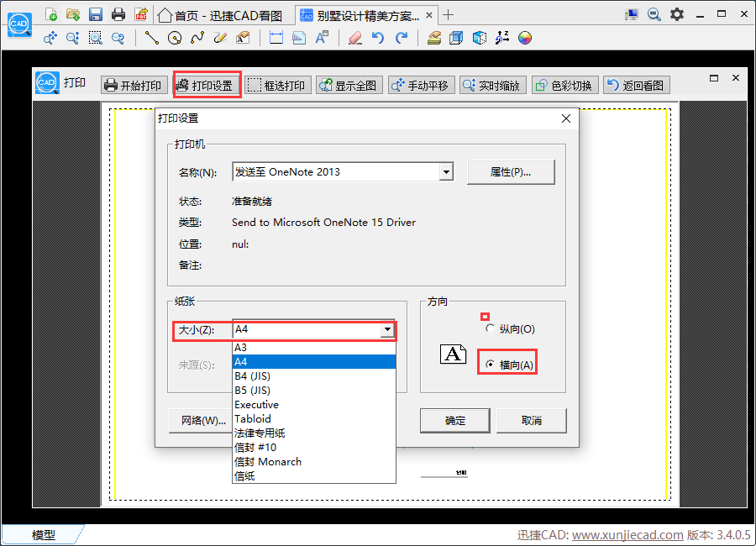The image size is (756, 546).
Task: Select the 纵向(O) portrait radio button
Action: point(490,328)
